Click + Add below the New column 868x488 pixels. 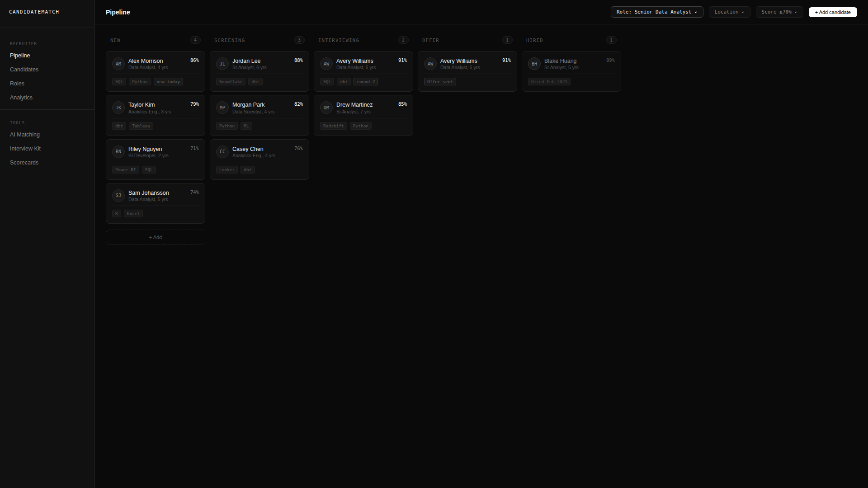pos(155,237)
